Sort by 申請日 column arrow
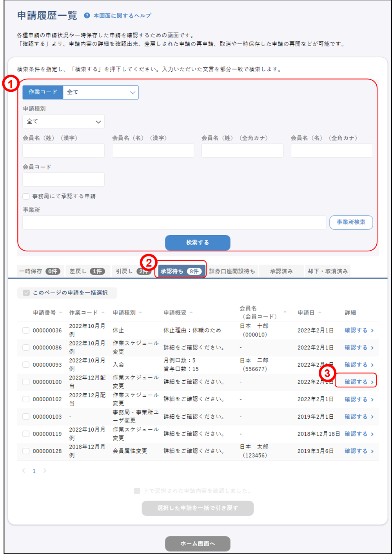The width and height of the screenshot is (392, 554). [x=320, y=313]
